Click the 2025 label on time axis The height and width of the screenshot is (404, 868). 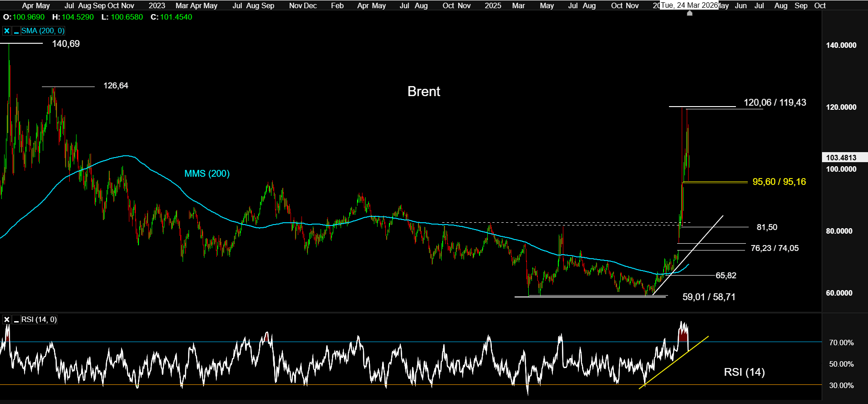pyautogui.click(x=493, y=5)
